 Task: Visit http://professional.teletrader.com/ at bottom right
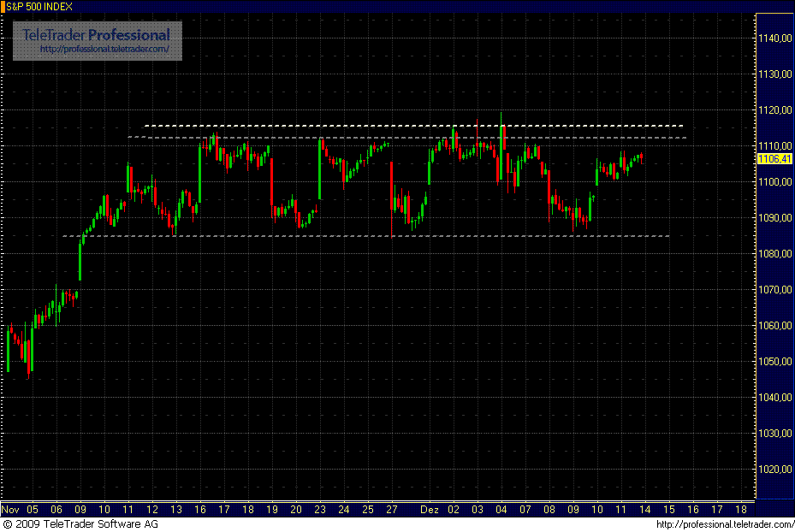pos(723,524)
